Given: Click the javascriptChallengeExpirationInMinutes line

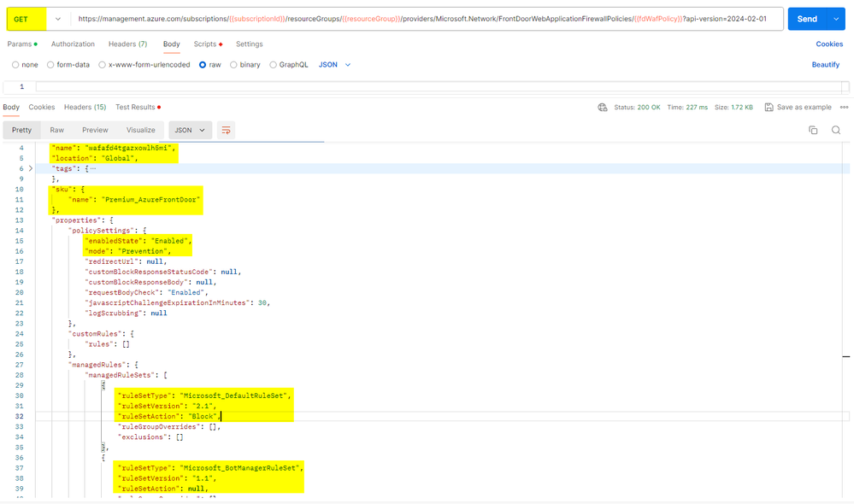Looking at the screenshot, I should 178,303.
